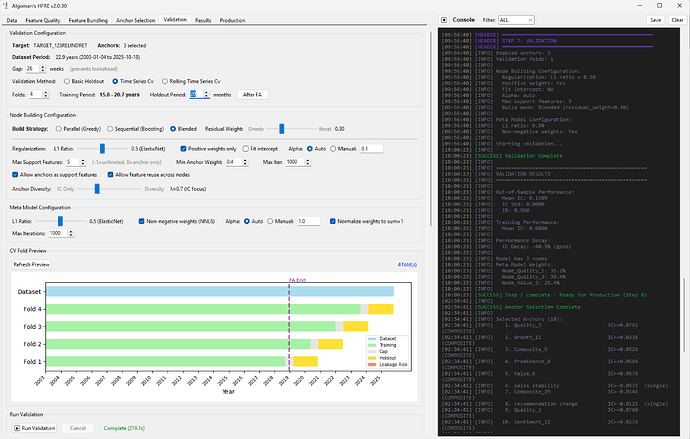Click the Meta Model Manual alpha field

click(308, 221)
